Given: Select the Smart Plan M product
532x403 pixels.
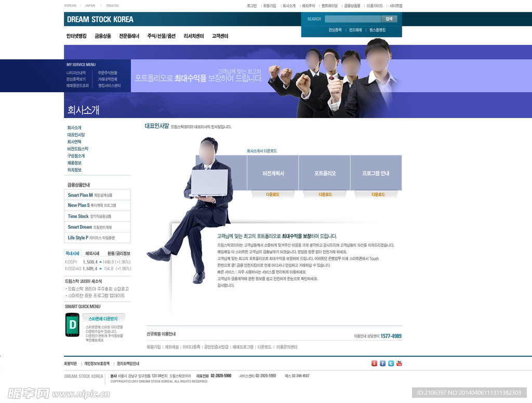Looking at the screenshot, I should pos(97,195).
